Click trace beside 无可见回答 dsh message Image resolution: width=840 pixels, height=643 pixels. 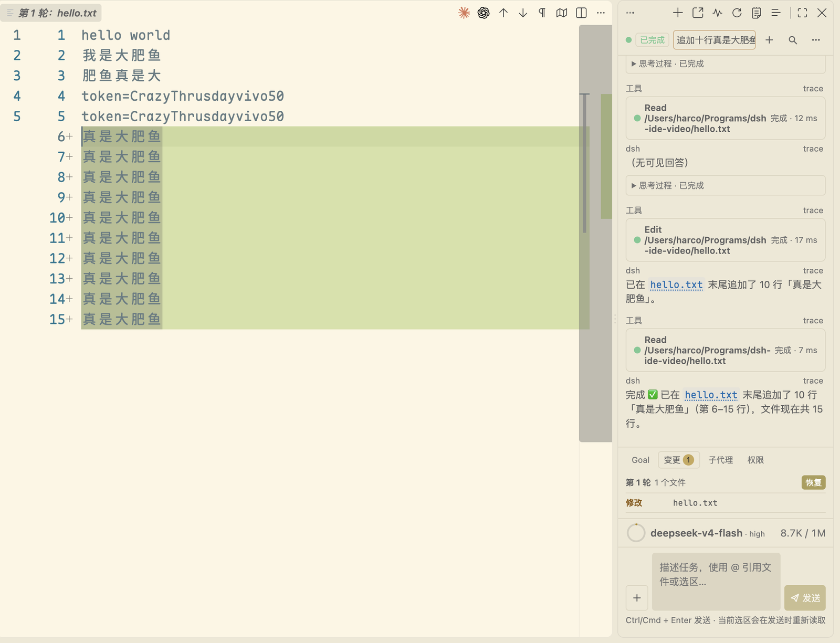tap(813, 149)
